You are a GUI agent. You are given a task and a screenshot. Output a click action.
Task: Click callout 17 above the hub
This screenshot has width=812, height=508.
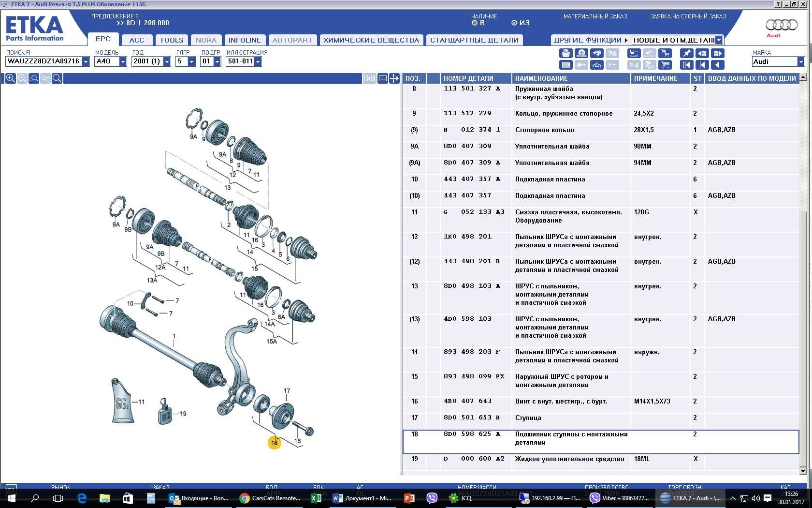pyautogui.click(x=287, y=391)
